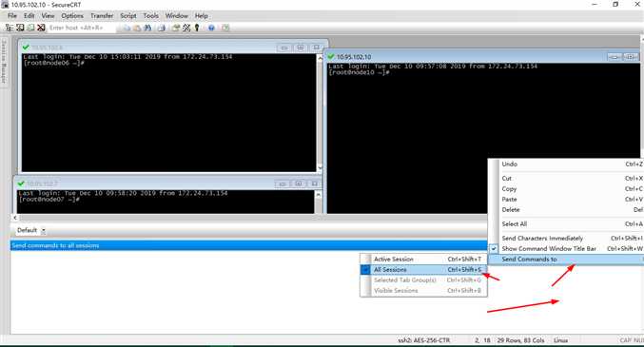Minimize the 10.95.102.10 session child window
The width and height of the screenshot is (644, 347).
[614, 57]
